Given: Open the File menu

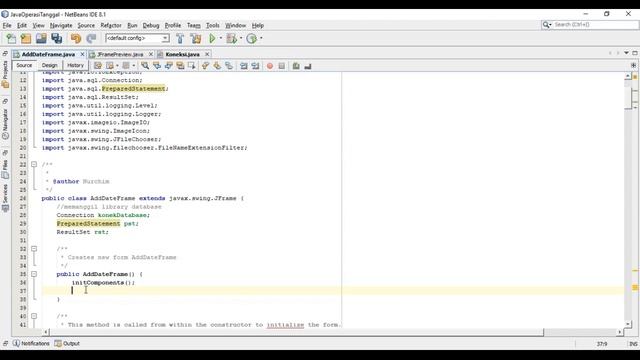Looking at the screenshot, I should [x=7, y=25].
